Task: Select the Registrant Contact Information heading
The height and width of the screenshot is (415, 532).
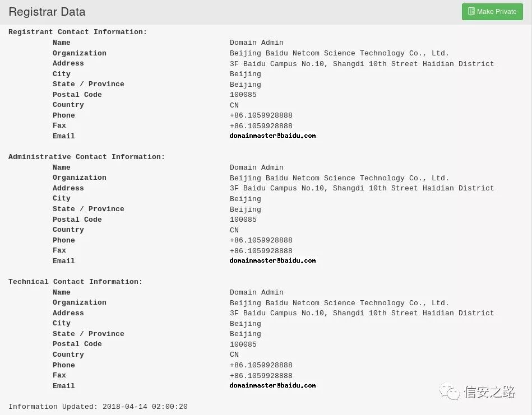Action: 78,32
